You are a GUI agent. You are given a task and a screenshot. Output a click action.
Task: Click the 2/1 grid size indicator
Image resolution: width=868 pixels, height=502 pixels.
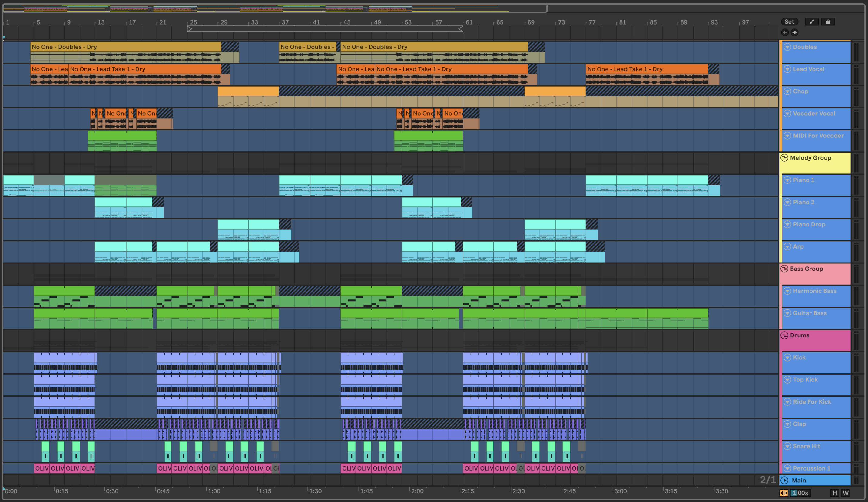768,480
